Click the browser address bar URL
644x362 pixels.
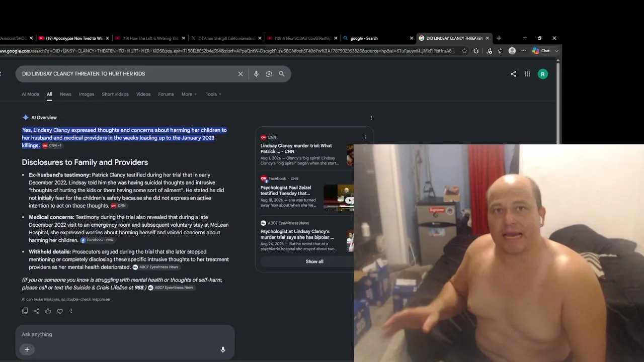click(x=227, y=51)
